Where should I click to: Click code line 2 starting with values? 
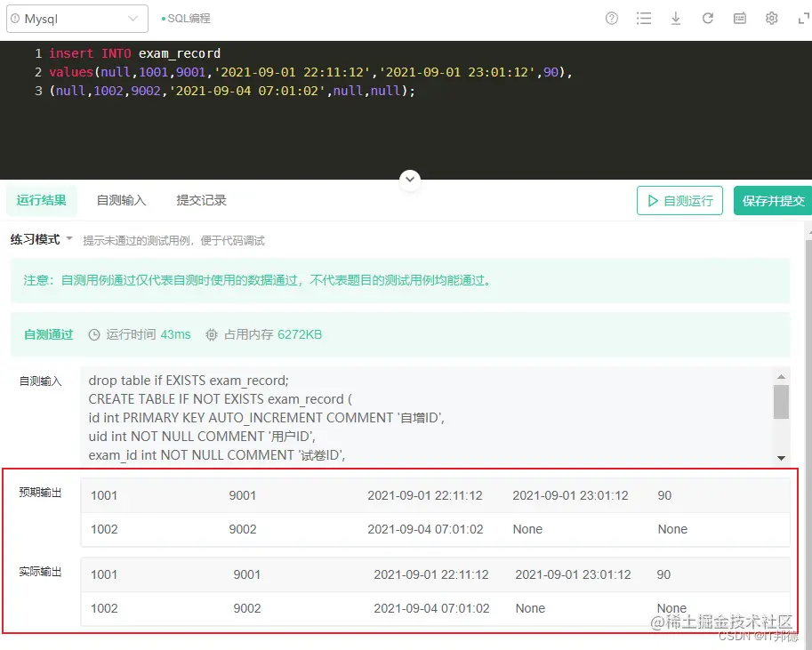pyautogui.click(x=310, y=72)
